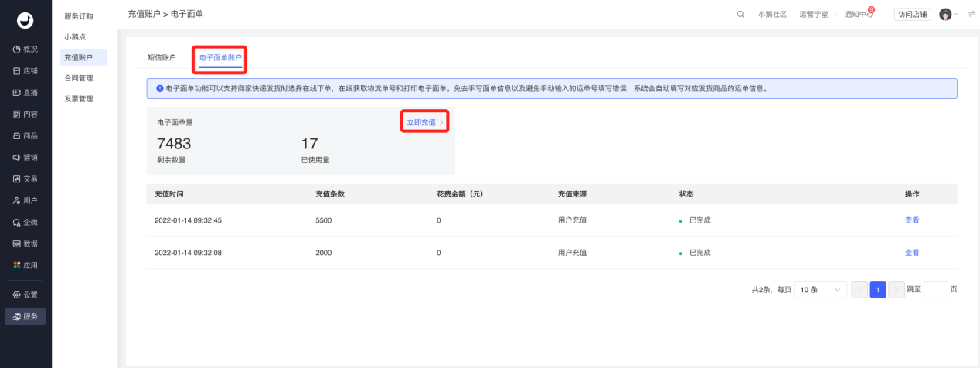Screen dimensions: 980x368
Task: Open 设置 settings in sidebar
Action: click(26, 295)
